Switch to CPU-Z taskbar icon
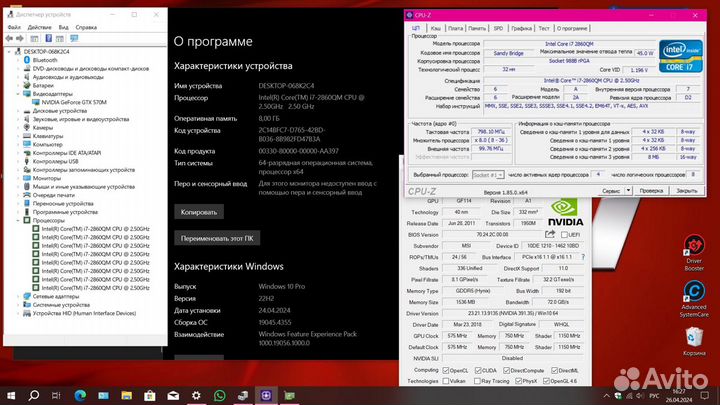720x405 pixels. coord(266,395)
